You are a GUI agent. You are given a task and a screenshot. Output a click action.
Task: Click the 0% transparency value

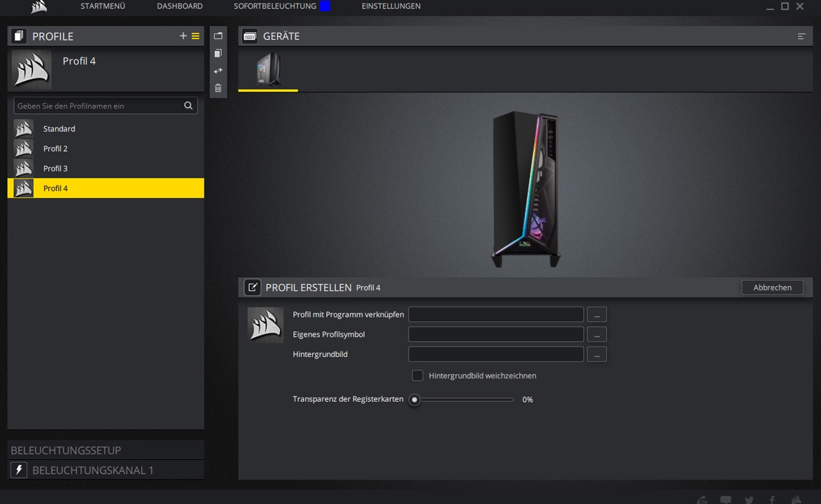click(x=527, y=399)
